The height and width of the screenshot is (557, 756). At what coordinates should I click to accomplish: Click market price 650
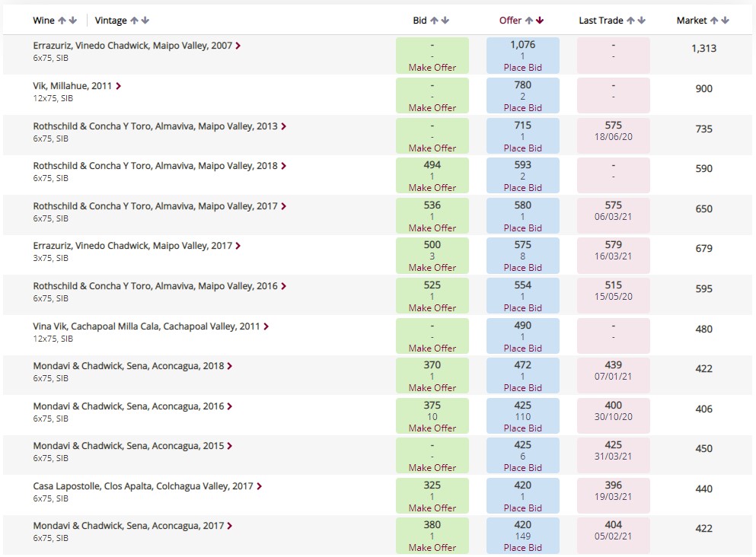(x=704, y=209)
